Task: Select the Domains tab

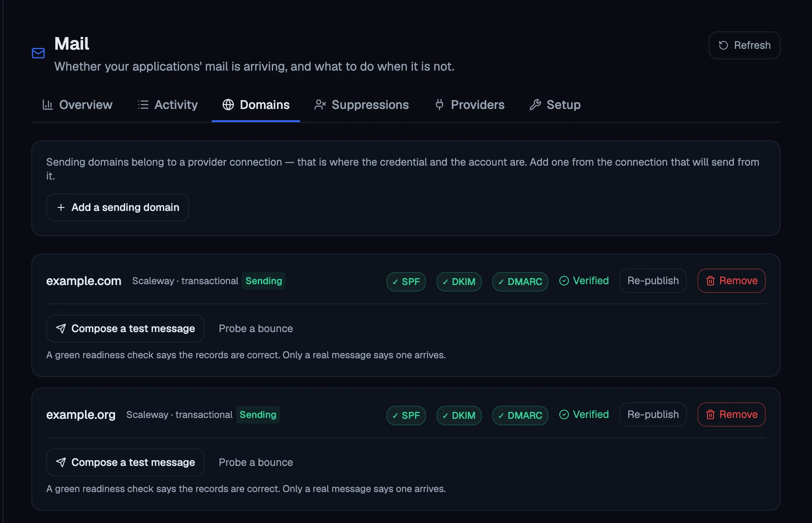Action: [256, 105]
